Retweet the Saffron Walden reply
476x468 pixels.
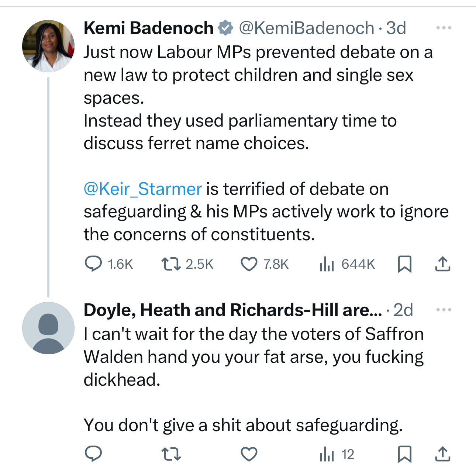pos(171,454)
